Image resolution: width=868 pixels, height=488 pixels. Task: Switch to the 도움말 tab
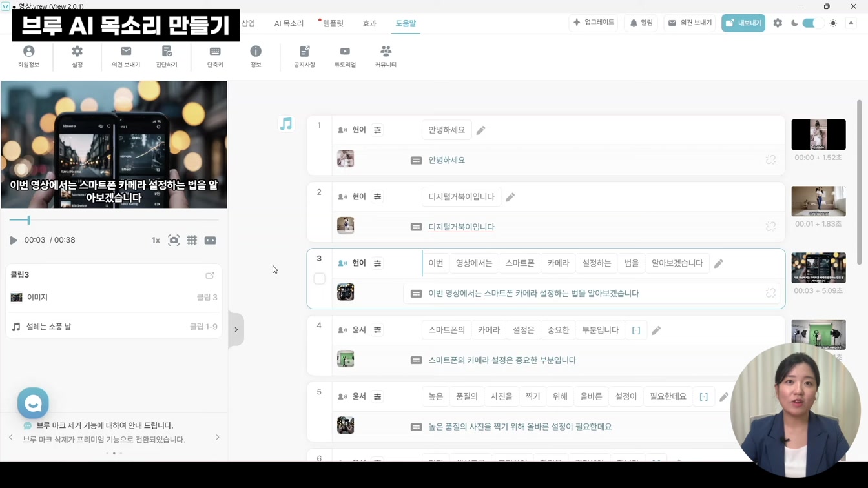[406, 23]
